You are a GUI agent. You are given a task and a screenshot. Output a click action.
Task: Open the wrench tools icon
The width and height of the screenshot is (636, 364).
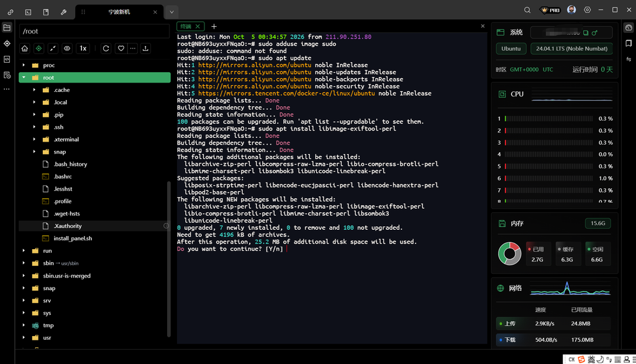pyautogui.click(x=64, y=12)
